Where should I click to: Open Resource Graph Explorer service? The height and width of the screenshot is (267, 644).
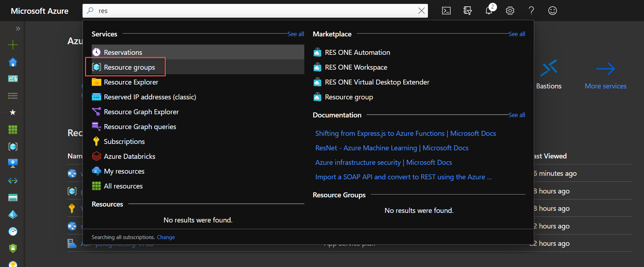[x=141, y=112]
